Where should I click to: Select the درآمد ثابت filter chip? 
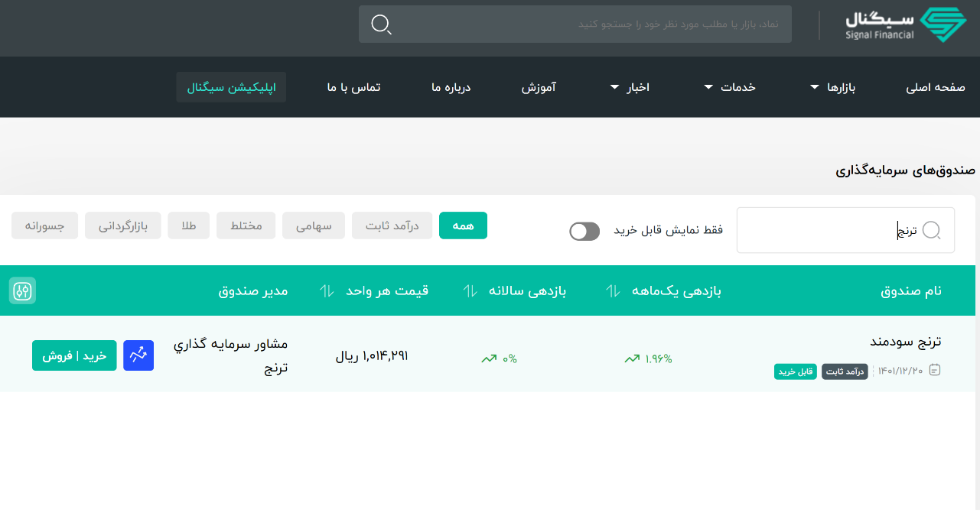pos(392,225)
